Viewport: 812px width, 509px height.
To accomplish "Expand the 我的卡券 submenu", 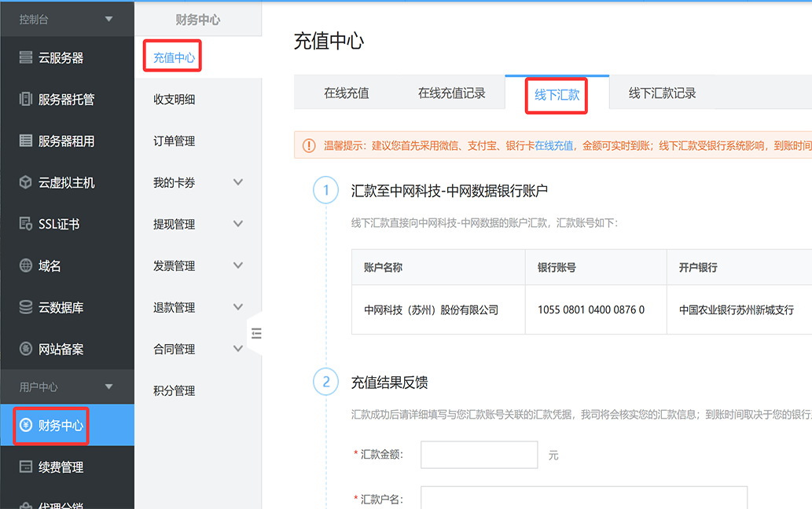I will pos(238,182).
